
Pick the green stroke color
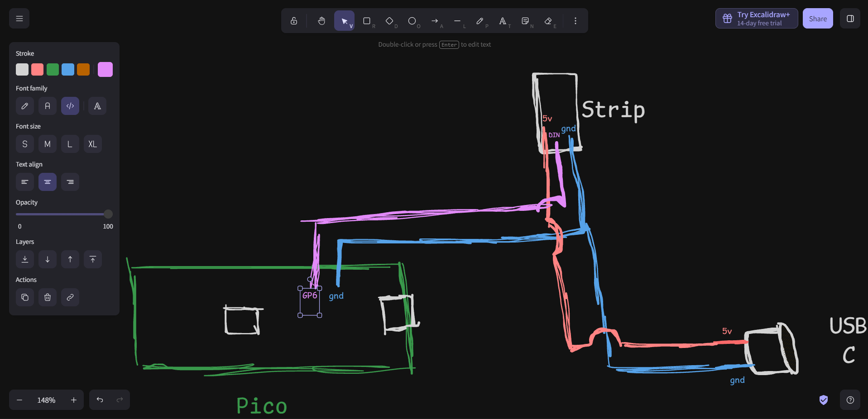point(53,69)
